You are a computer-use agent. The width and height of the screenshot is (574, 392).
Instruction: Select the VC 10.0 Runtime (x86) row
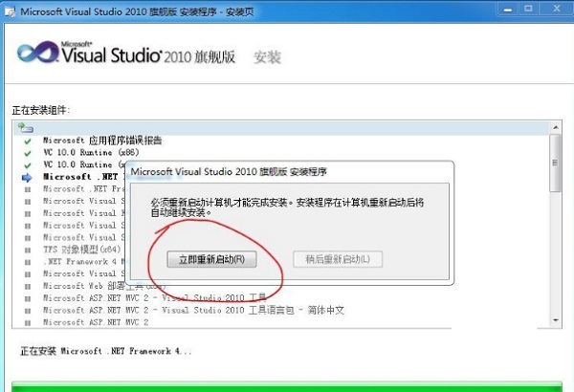(x=91, y=153)
